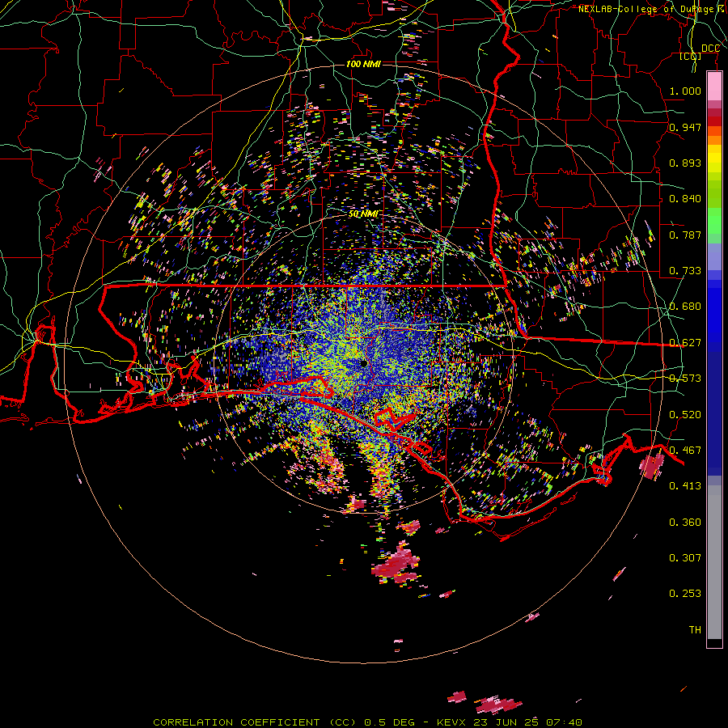Select the 0.627 scale value
This screenshot has width=728, height=728.
coord(685,343)
